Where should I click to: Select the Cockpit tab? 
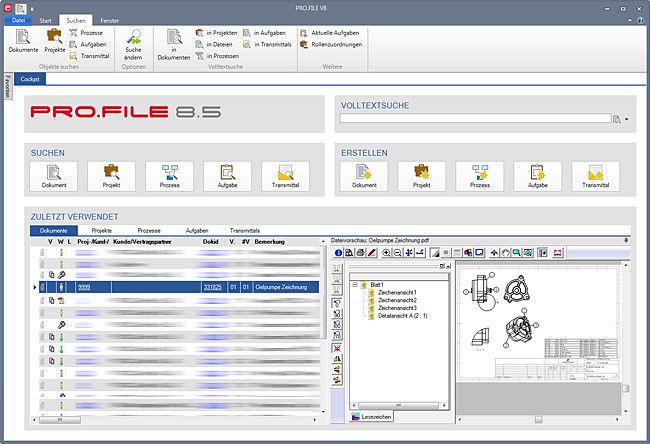30,79
